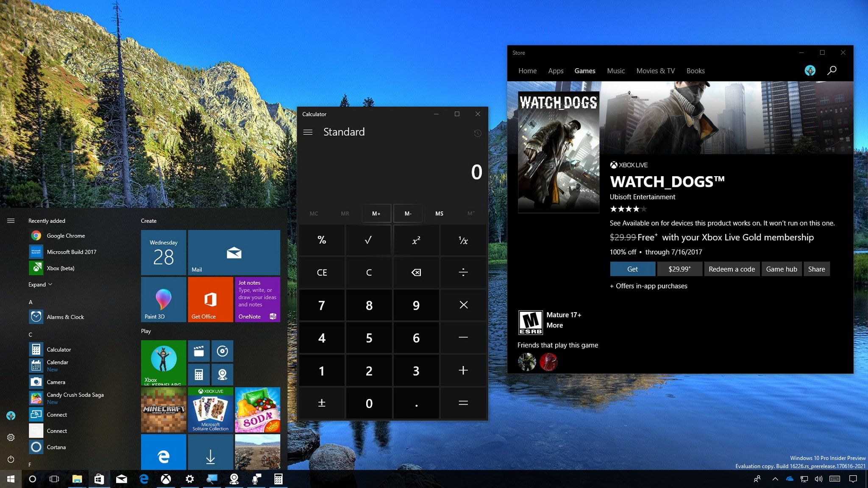Viewport: 868px width, 488px height.
Task: Open the Paint 3D tile
Action: tap(163, 299)
